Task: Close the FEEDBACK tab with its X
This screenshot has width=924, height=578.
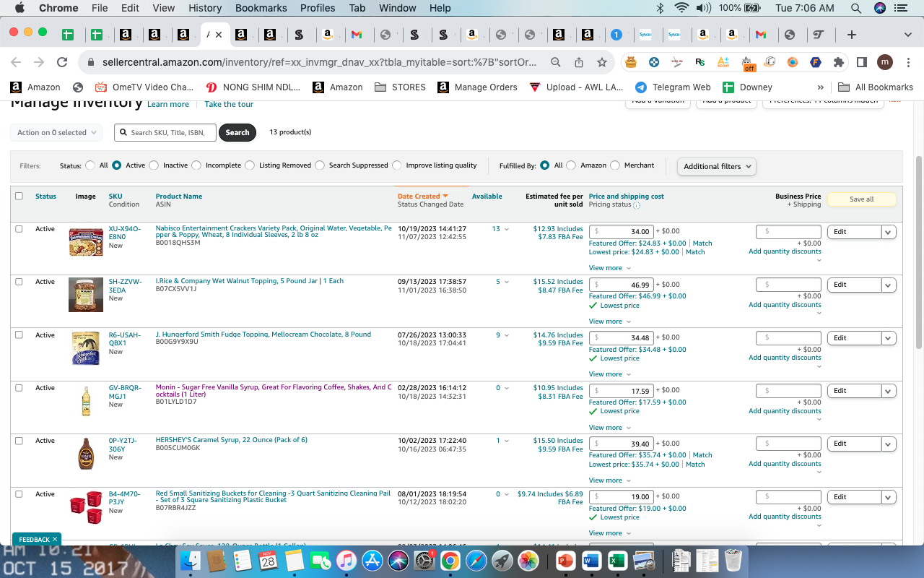Action: coord(55,539)
